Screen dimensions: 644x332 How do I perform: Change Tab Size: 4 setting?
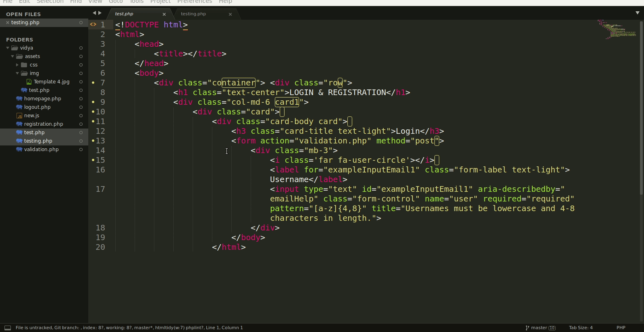(581, 328)
